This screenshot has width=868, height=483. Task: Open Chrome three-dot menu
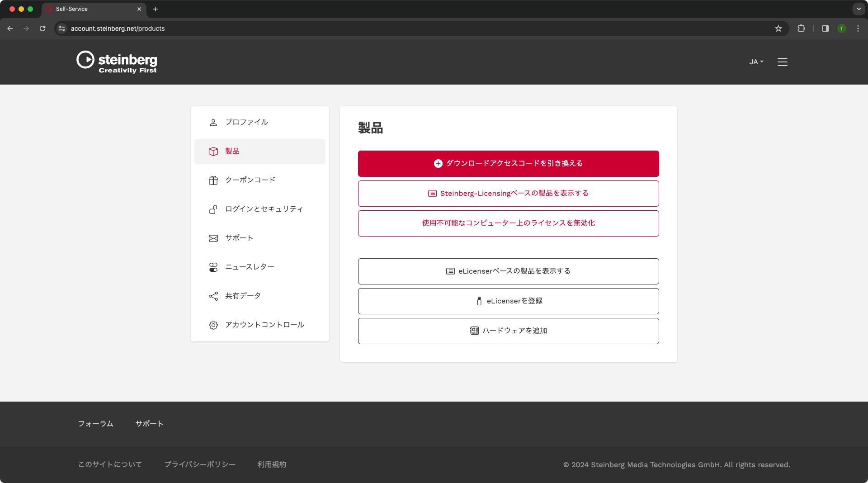(858, 28)
